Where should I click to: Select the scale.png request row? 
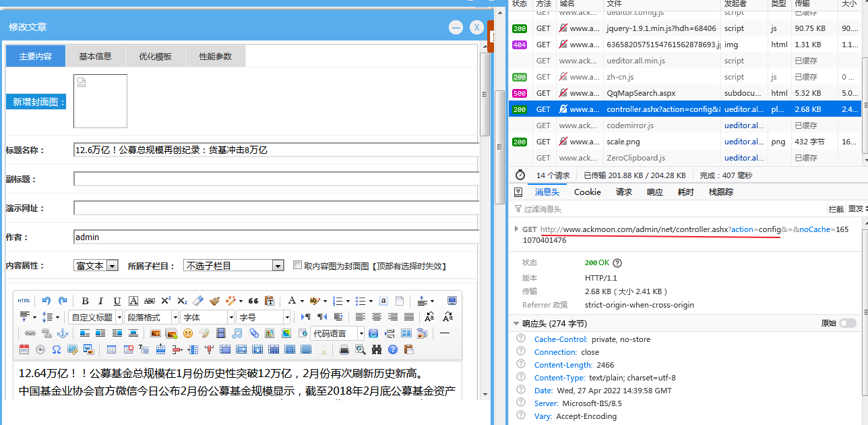point(684,142)
